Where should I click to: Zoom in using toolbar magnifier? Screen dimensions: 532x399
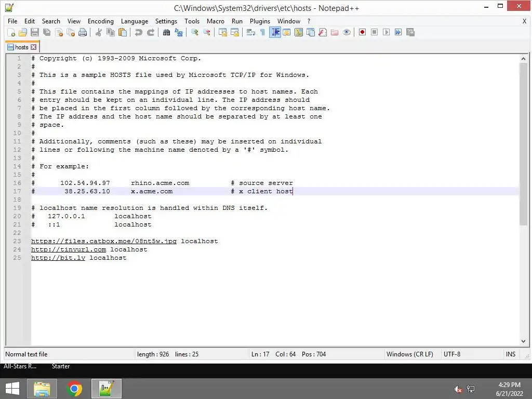pos(194,32)
